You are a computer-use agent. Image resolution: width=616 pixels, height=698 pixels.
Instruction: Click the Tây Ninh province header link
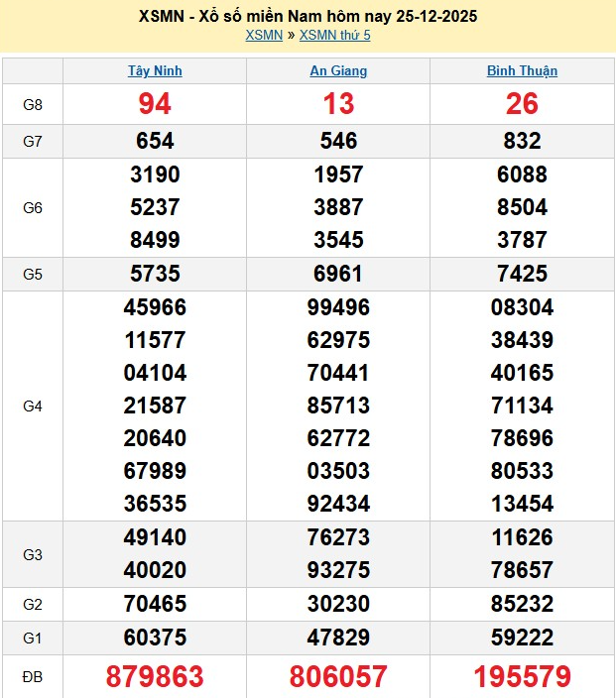pos(155,71)
